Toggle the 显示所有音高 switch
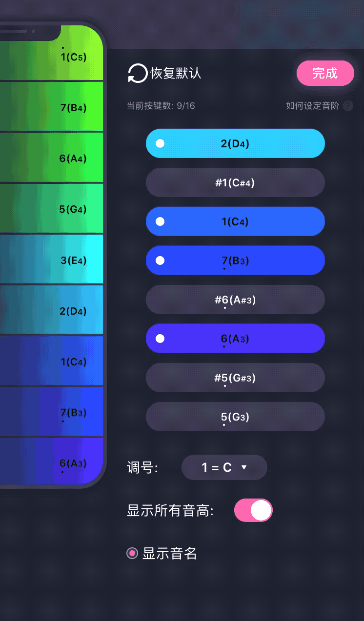This screenshot has width=364, height=621. click(x=253, y=510)
